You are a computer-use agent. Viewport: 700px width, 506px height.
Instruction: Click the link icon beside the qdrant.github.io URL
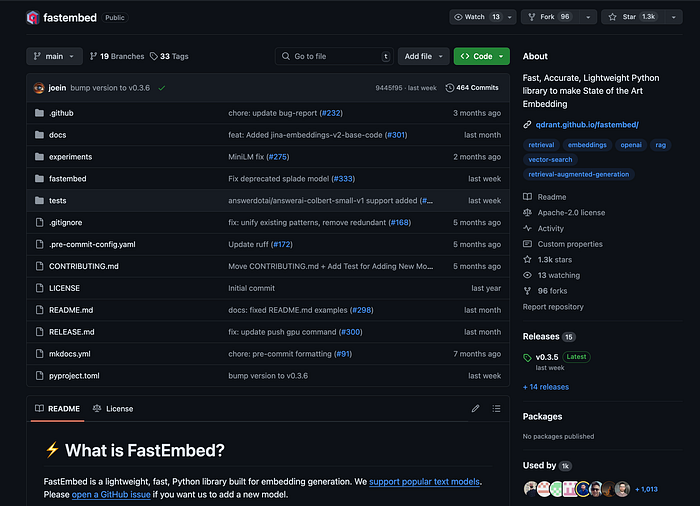527,125
